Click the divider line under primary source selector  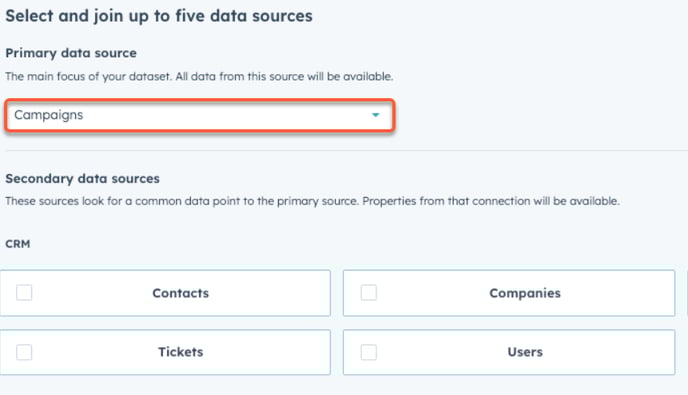coord(347,150)
